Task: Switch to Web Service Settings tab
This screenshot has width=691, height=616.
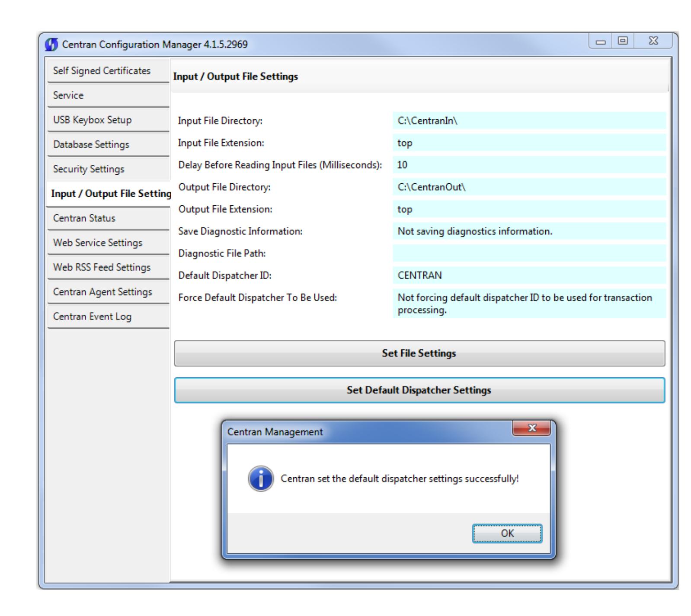Action: (108, 243)
